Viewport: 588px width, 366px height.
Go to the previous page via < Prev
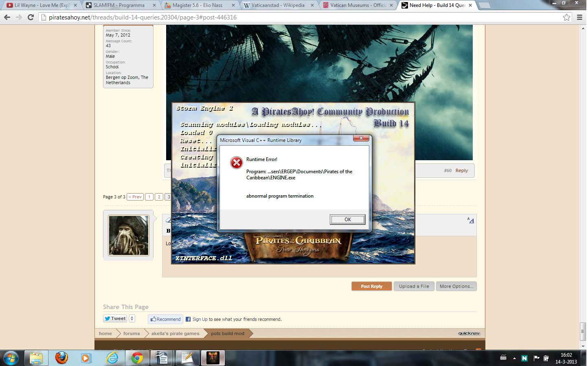click(x=135, y=197)
